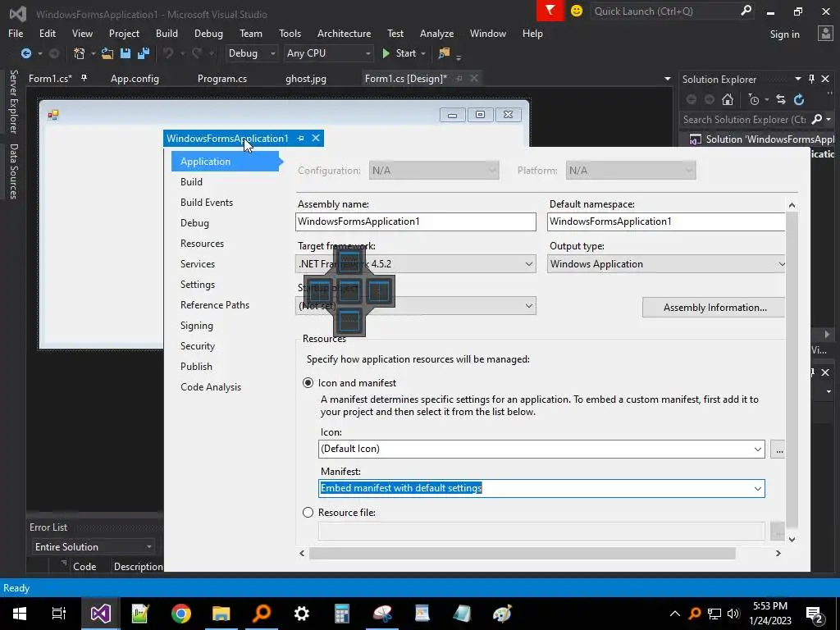Click the Snipping Tool taskbar icon

coord(382,614)
